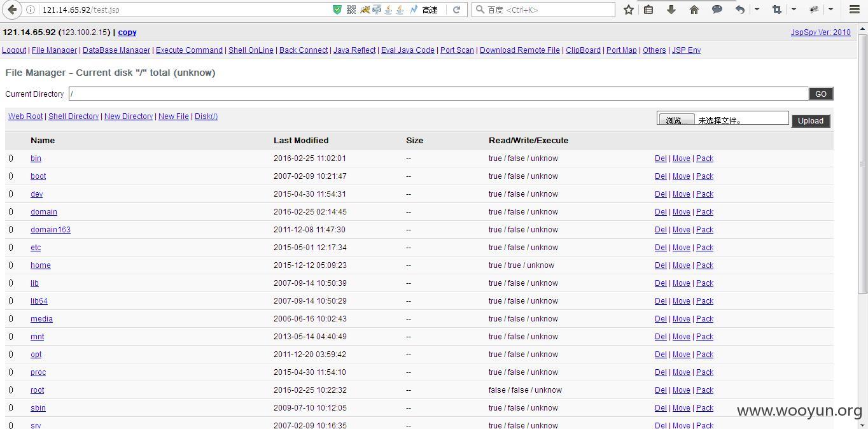This screenshot has width=868, height=429.
Task: Click the copy link next to the IP
Action: (127, 32)
